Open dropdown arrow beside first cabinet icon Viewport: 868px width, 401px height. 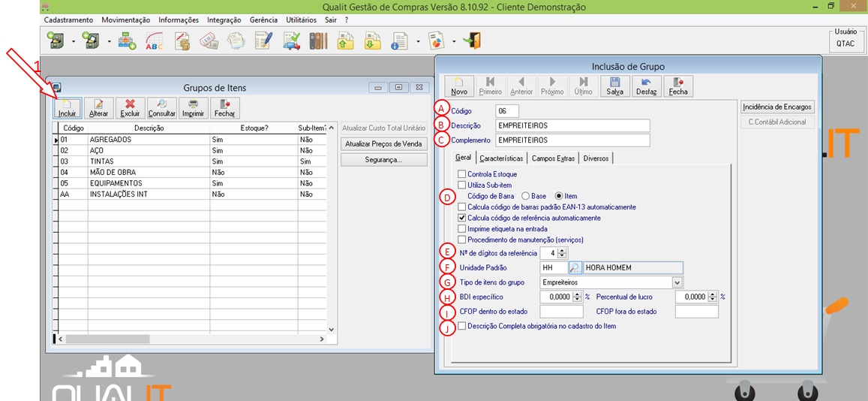(73, 41)
